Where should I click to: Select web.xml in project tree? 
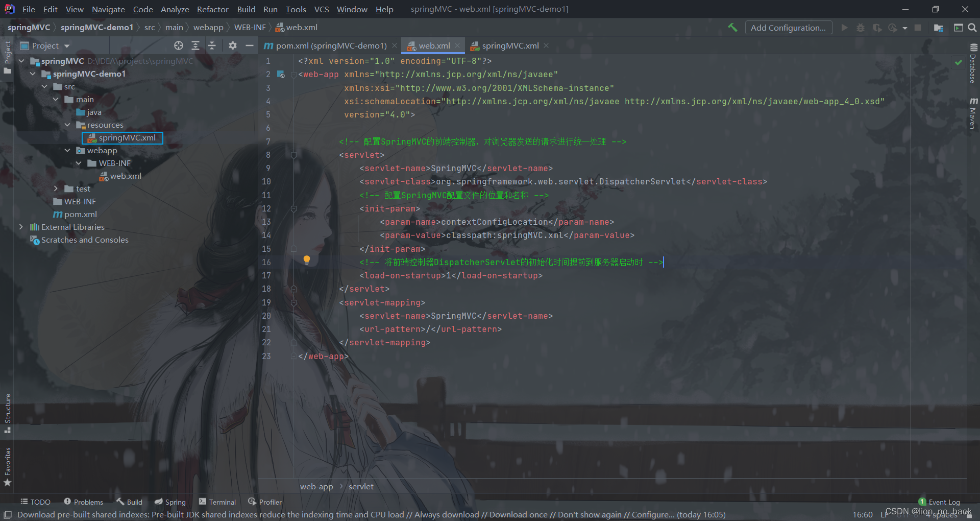point(120,176)
